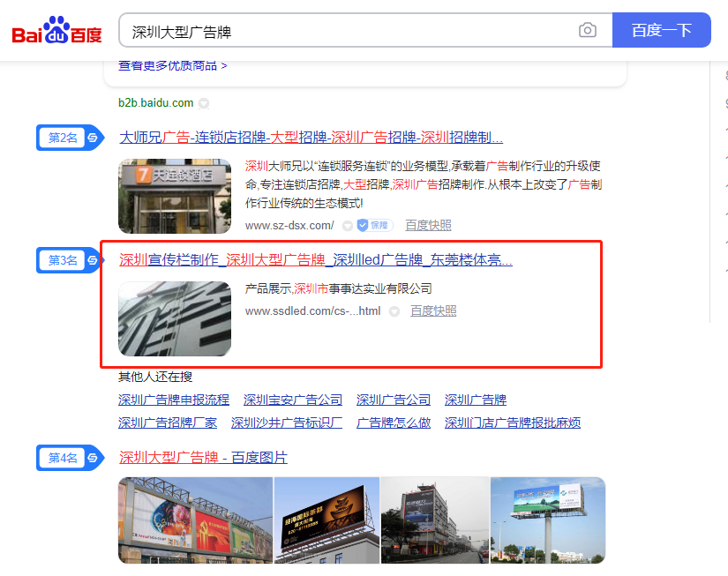Search related term 广告牌怎么做
Viewport: 728px width, 576px height.
[394, 423]
